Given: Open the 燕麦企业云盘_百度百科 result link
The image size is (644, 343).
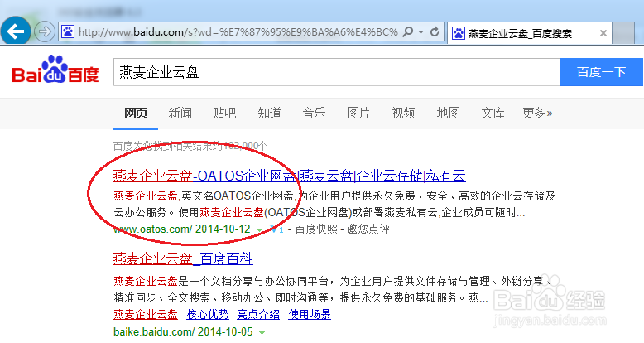Looking at the screenshot, I should (x=183, y=258).
